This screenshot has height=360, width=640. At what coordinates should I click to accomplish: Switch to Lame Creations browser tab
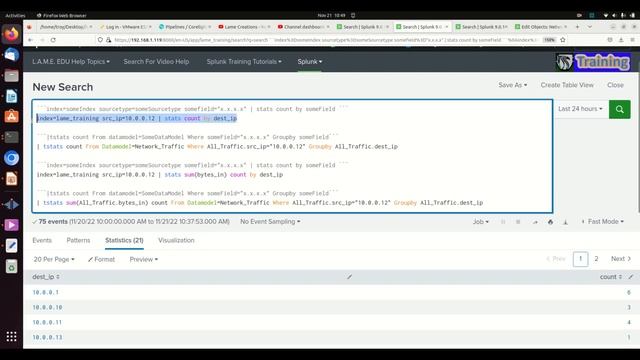tap(244, 27)
